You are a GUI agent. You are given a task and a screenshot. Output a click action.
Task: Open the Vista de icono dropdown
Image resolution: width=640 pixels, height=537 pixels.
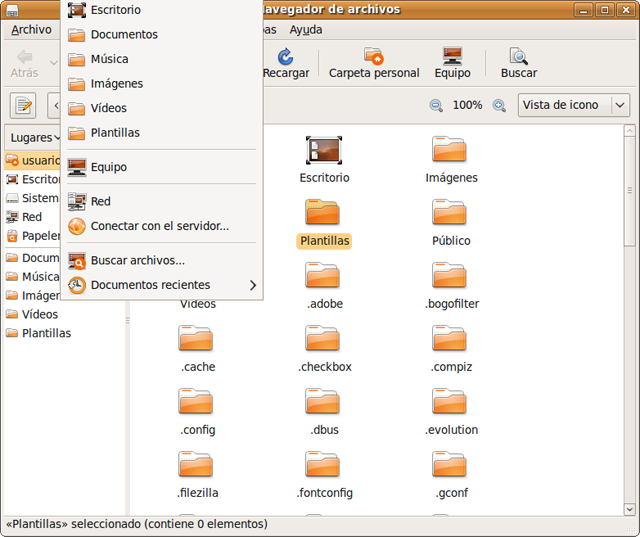573,105
